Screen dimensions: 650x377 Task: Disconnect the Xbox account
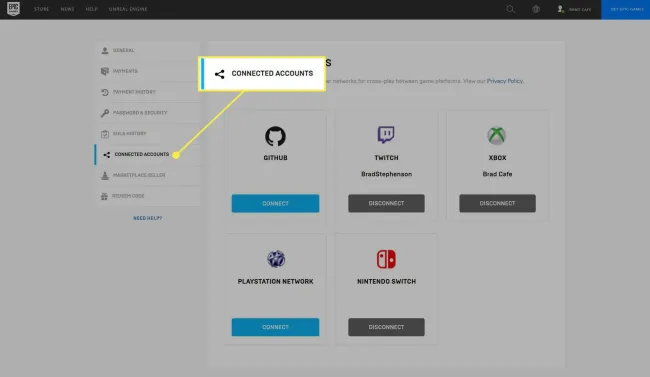click(497, 203)
